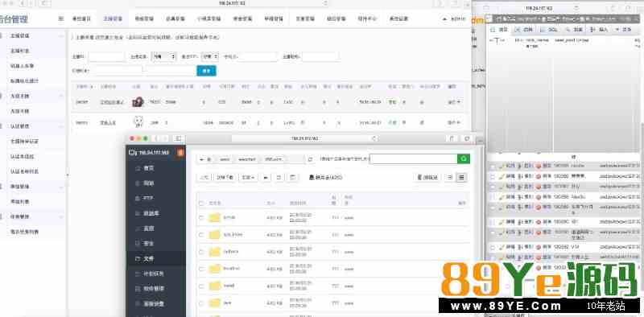Image resolution: width=644 pixels, height=317 pixels.
Task: Click refresh icon next to file path
Action: (310, 159)
